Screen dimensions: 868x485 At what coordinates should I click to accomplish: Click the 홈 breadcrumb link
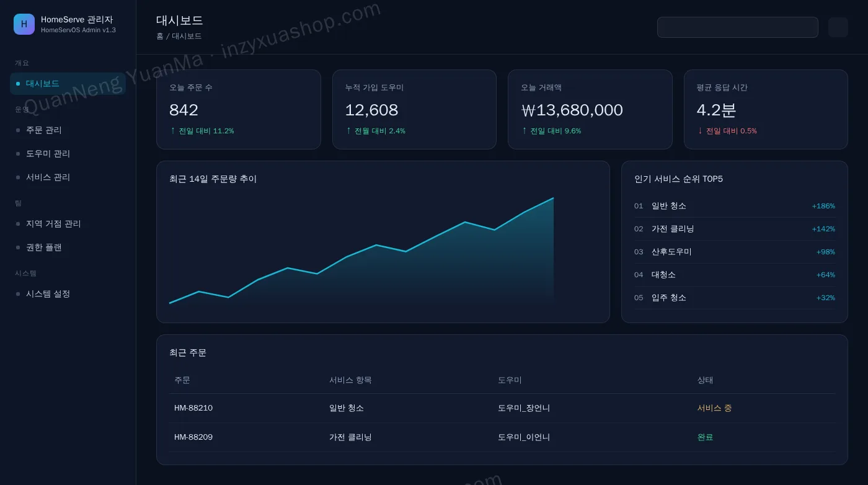160,36
